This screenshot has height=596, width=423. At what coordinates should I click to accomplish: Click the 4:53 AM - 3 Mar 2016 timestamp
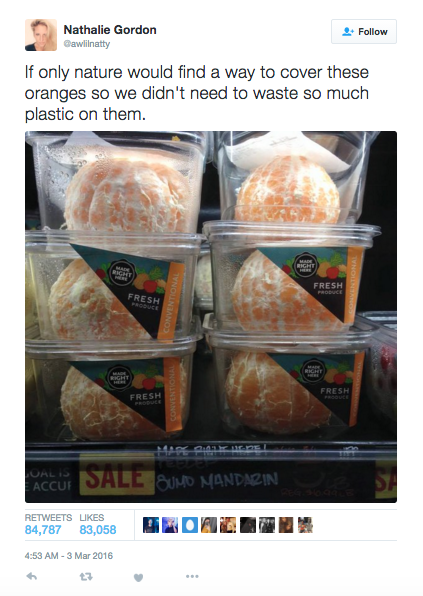tap(69, 556)
